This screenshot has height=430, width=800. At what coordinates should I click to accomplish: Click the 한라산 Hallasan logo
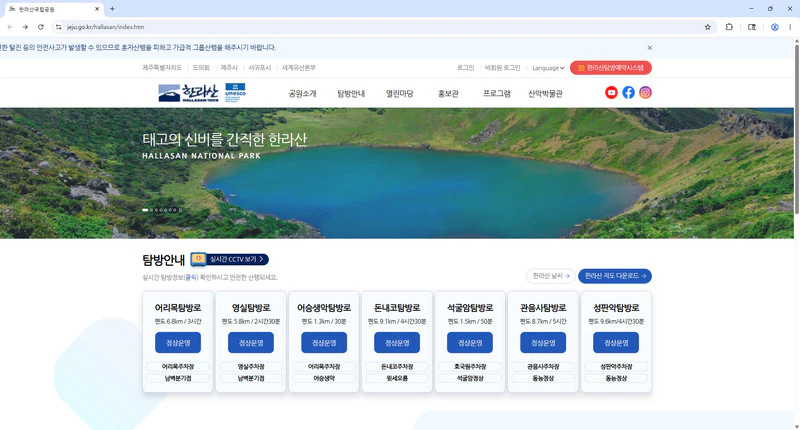pos(189,93)
